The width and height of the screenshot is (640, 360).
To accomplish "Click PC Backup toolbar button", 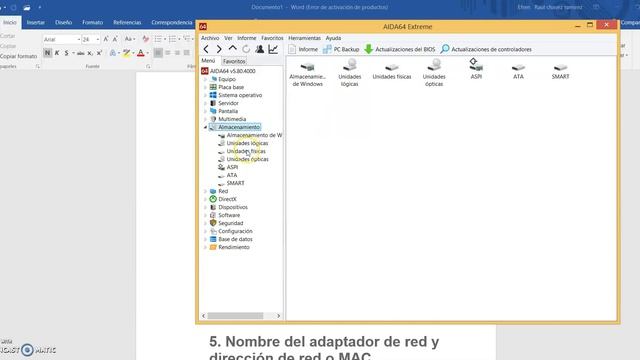I will 341,49.
